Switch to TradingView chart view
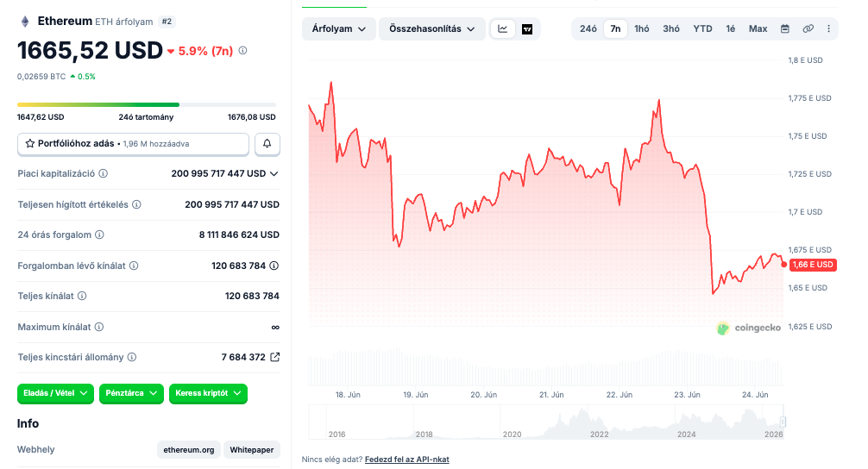 527,28
